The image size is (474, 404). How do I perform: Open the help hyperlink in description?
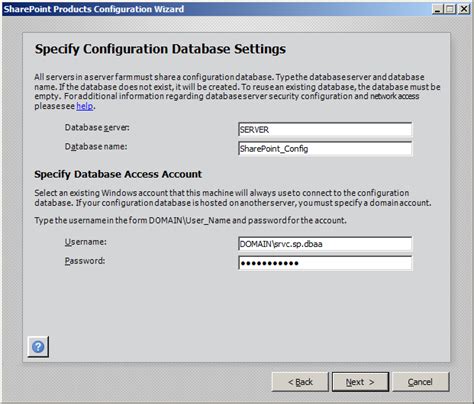pos(85,106)
